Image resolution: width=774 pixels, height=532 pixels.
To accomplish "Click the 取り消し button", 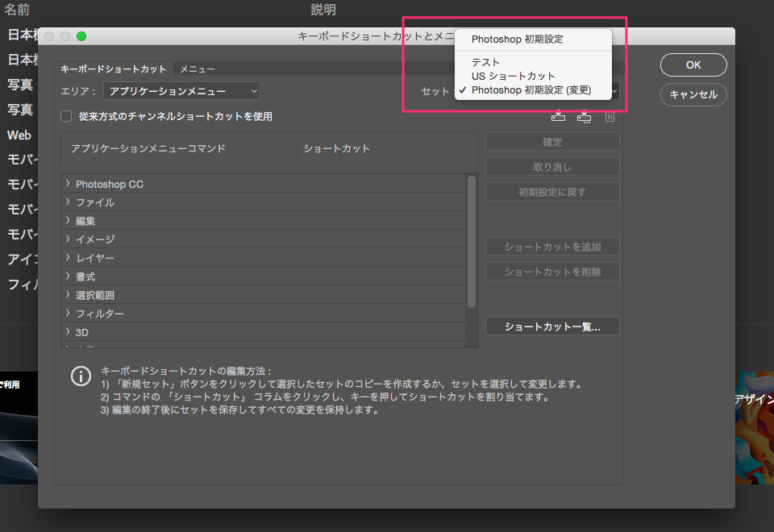I will pos(552,167).
